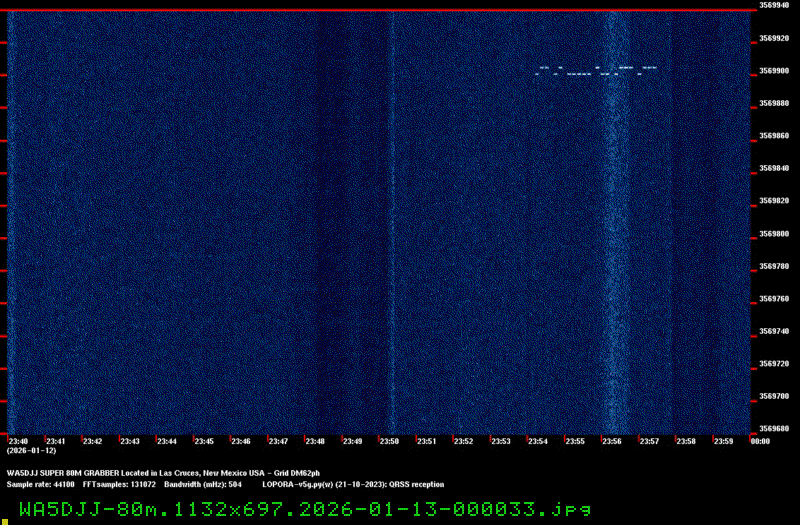Pick the 23:51 time marker

tap(427, 441)
